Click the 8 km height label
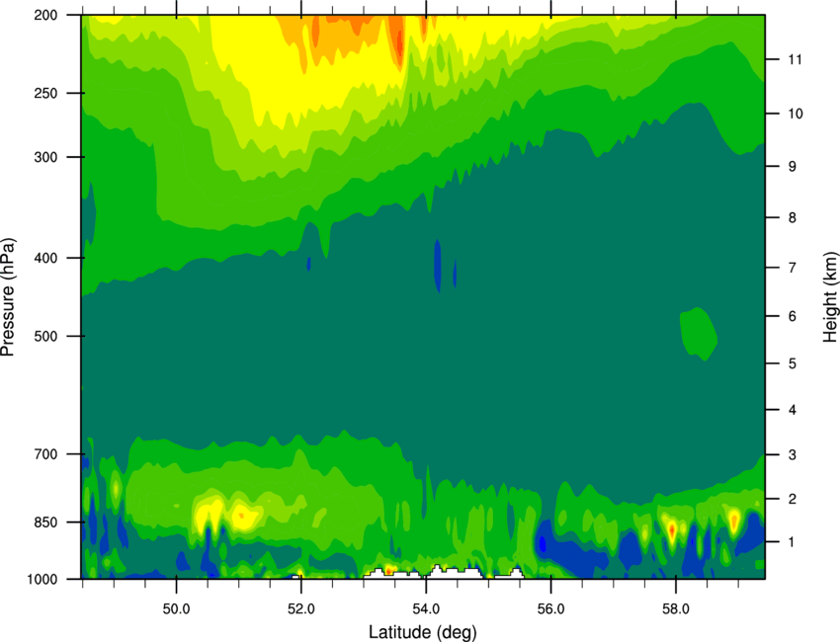840x642 pixels. 793,217
